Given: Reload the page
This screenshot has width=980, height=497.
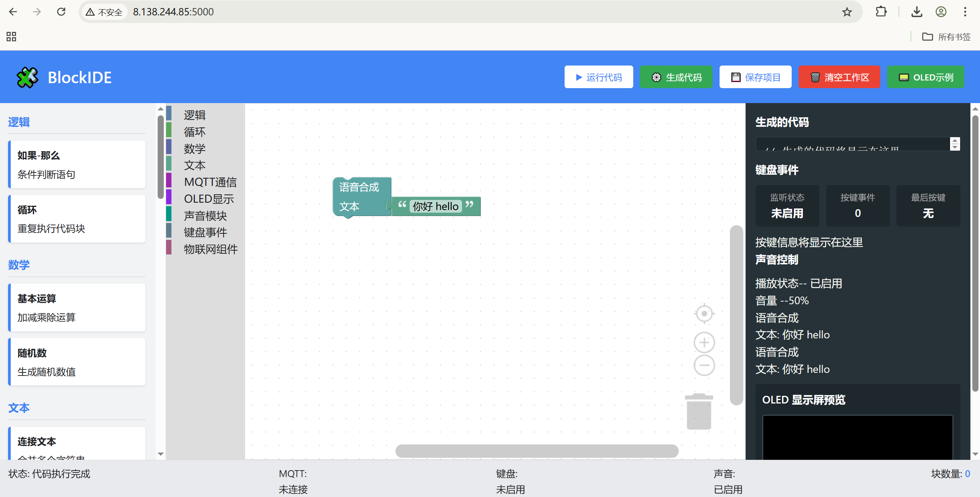Looking at the screenshot, I should click(61, 12).
